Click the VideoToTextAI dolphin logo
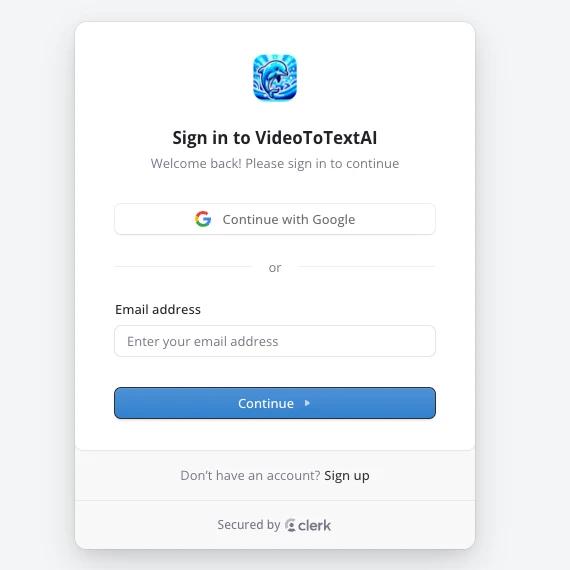The width and height of the screenshot is (570, 570). 275,77
